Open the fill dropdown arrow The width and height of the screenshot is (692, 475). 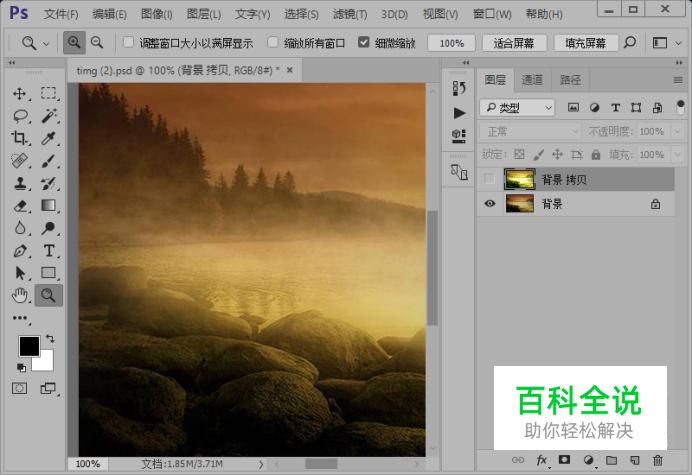coord(677,155)
